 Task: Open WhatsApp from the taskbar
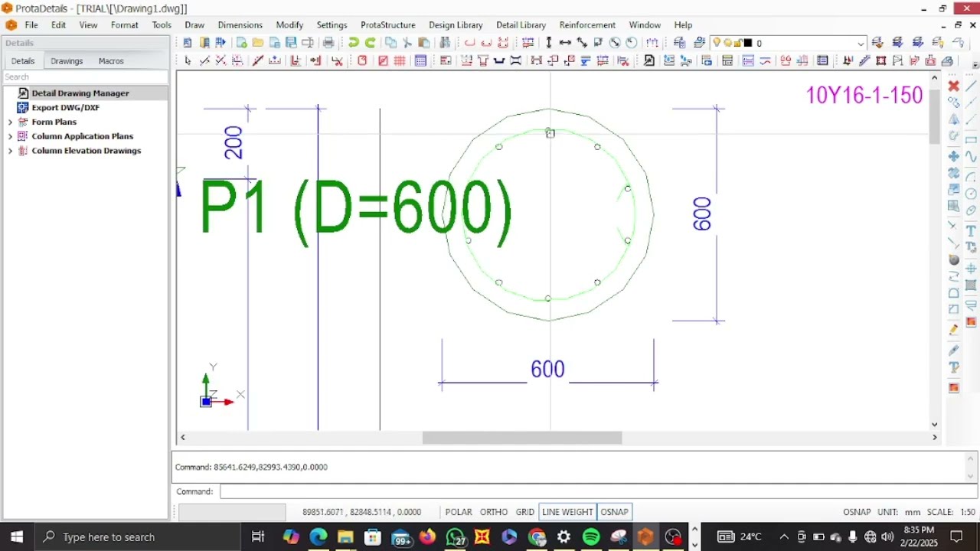456,537
